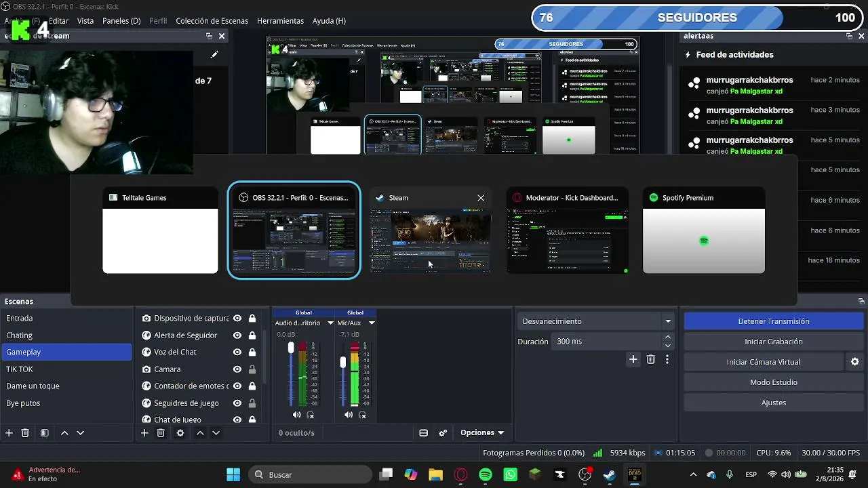Open the Windows Start menu

233,474
